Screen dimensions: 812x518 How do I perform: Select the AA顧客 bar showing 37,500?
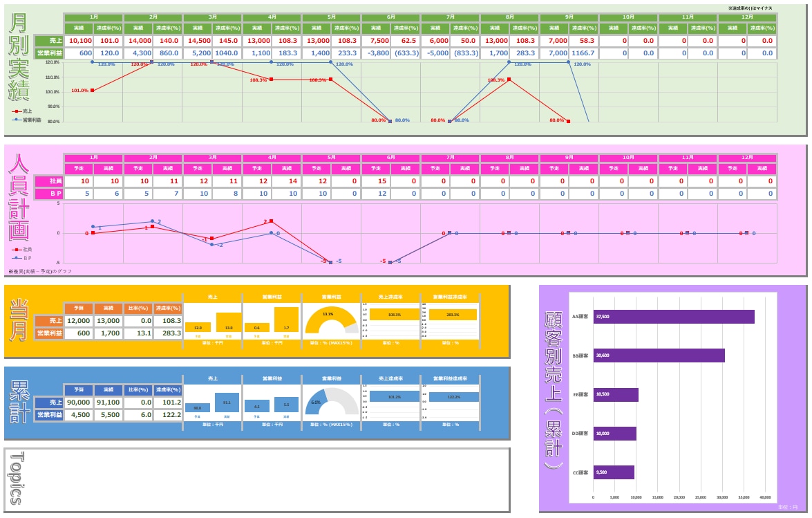pos(674,317)
